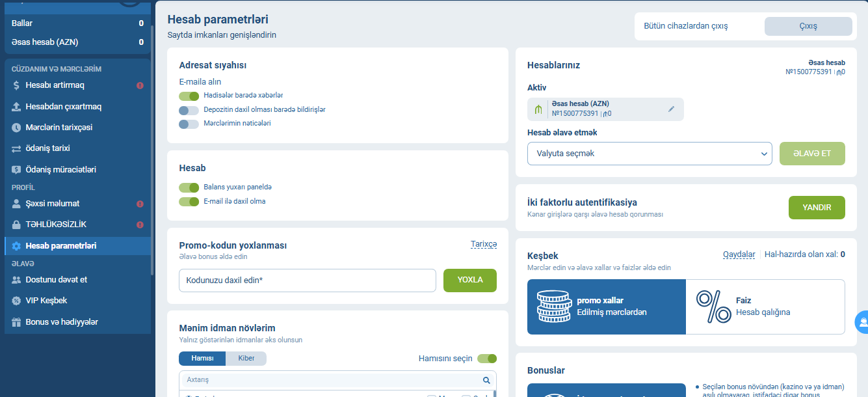Click the red alert icon beside Hesabı artırmaq
The width and height of the screenshot is (868, 397).
(x=140, y=85)
